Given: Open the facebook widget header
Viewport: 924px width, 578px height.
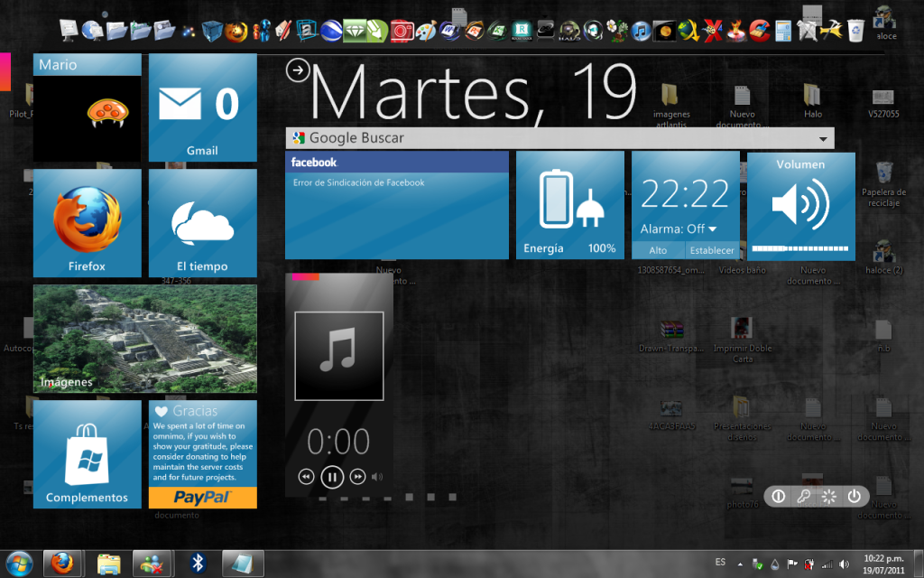Looking at the screenshot, I should (x=397, y=162).
